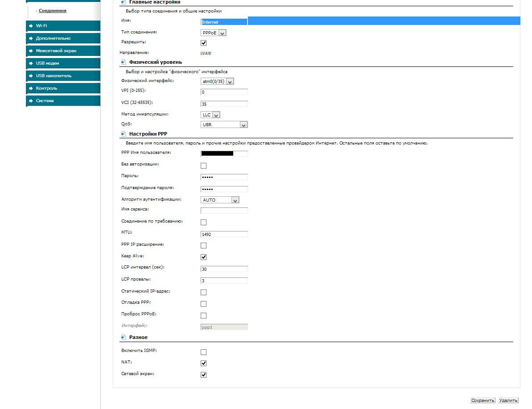Click the arrow icon beside Система
The image size is (532, 409).
(31, 101)
